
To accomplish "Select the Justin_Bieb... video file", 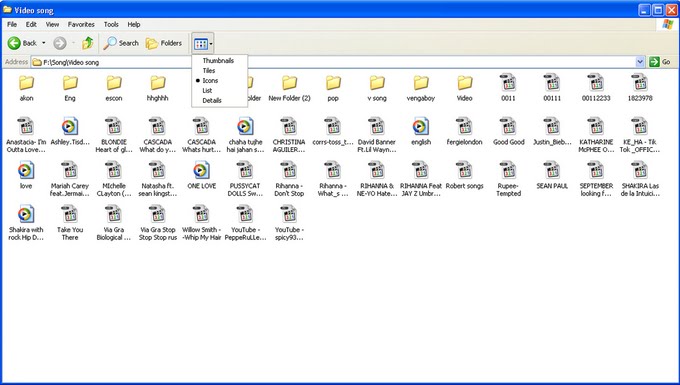I will [x=552, y=132].
